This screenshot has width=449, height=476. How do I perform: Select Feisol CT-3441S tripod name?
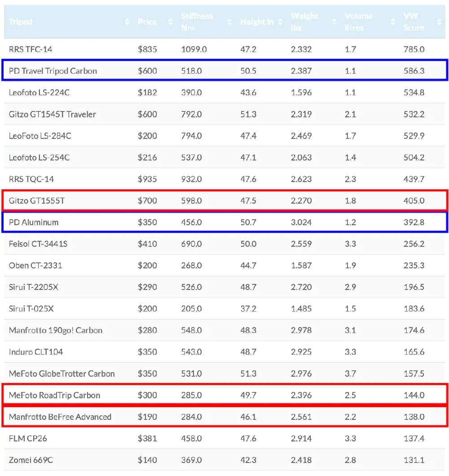[x=38, y=244]
